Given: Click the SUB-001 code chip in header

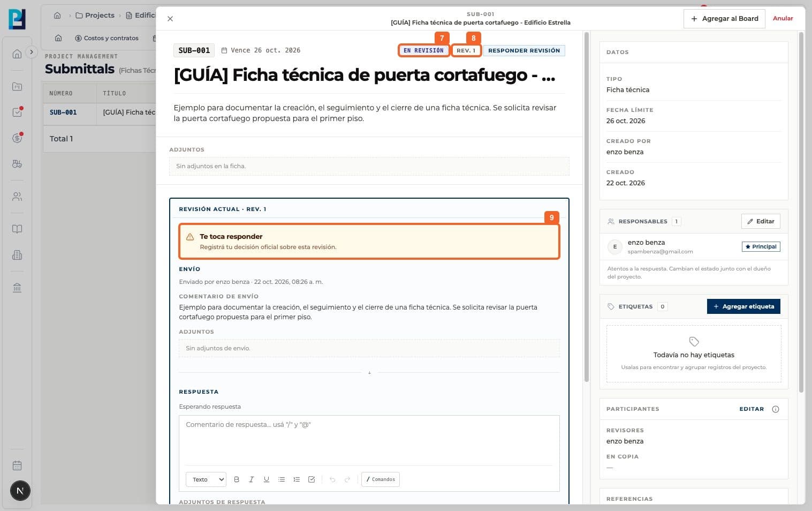Looking at the screenshot, I should (194, 50).
